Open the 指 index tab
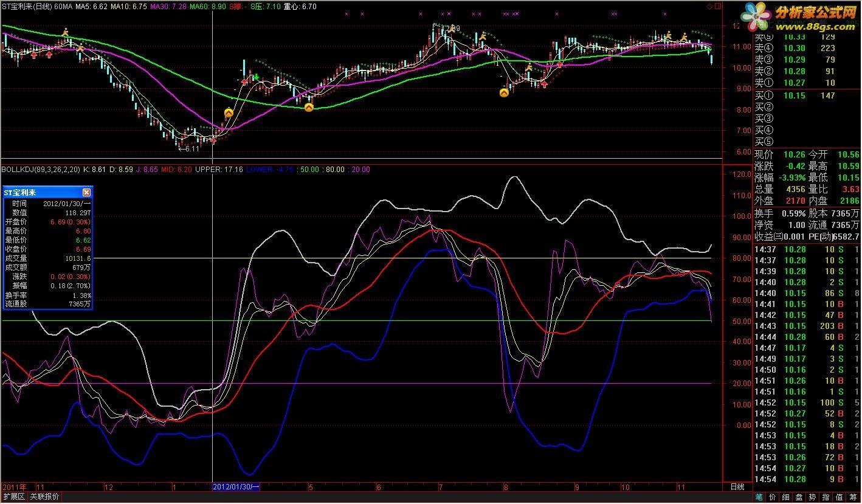The image size is (862, 504). tap(827, 497)
